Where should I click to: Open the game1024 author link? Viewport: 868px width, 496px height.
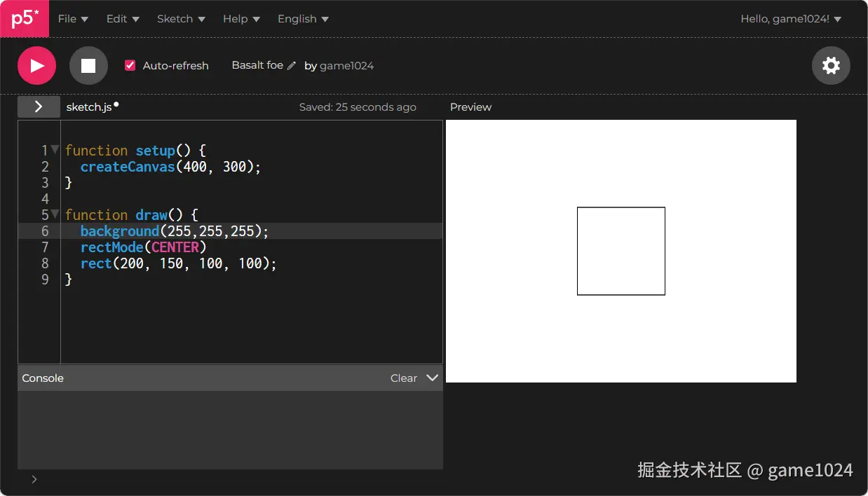pos(346,66)
